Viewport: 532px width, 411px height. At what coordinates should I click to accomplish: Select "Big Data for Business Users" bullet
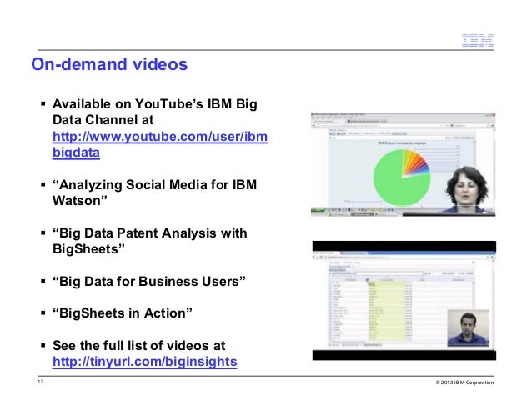pos(149,282)
